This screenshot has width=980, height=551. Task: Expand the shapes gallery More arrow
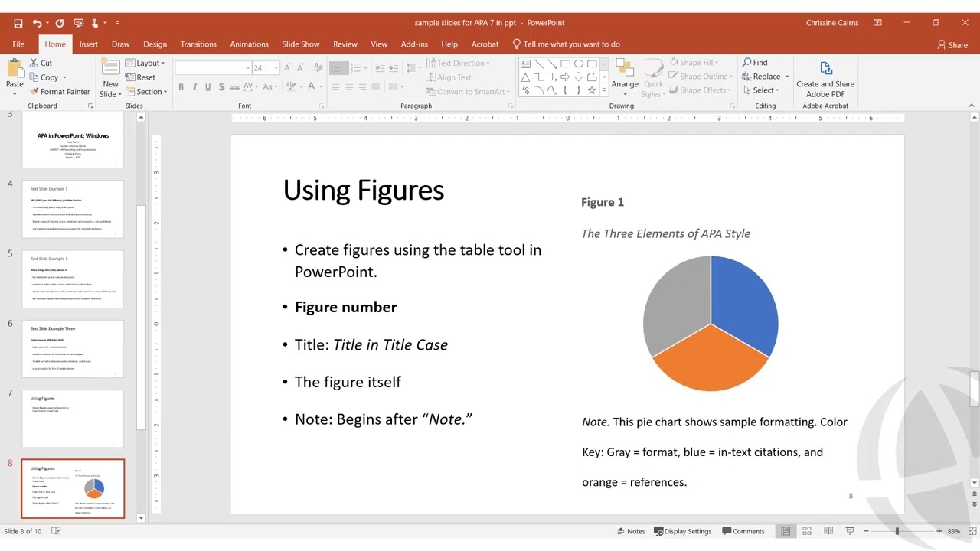tap(604, 91)
